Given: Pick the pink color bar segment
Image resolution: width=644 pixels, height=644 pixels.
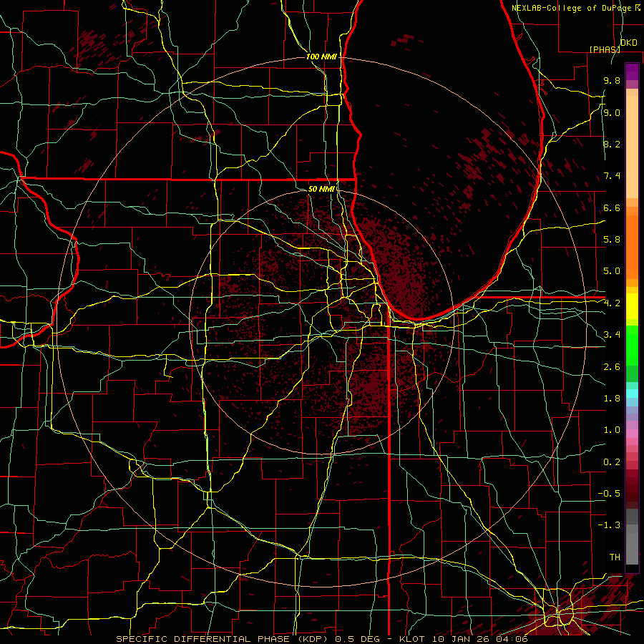Looking at the screenshot, I should click(632, 434).
